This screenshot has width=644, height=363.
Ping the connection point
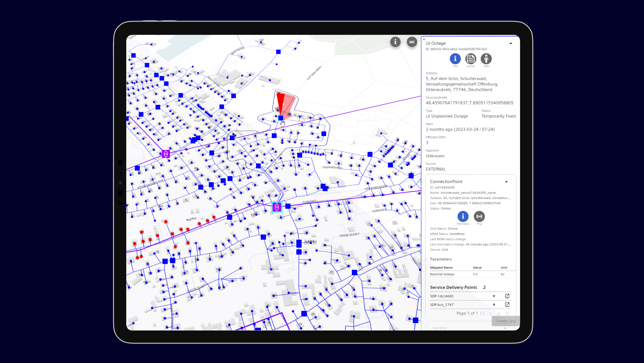tap(479, 216)
